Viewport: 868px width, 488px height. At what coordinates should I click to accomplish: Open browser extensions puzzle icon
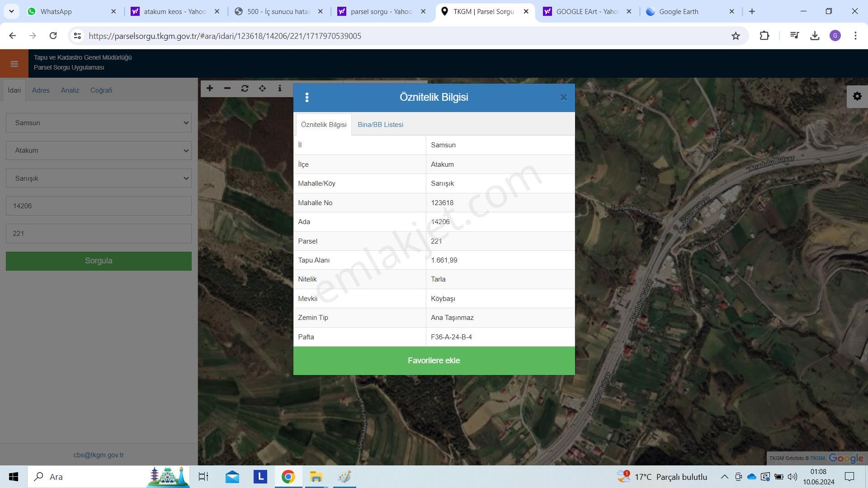pos(764,36)
